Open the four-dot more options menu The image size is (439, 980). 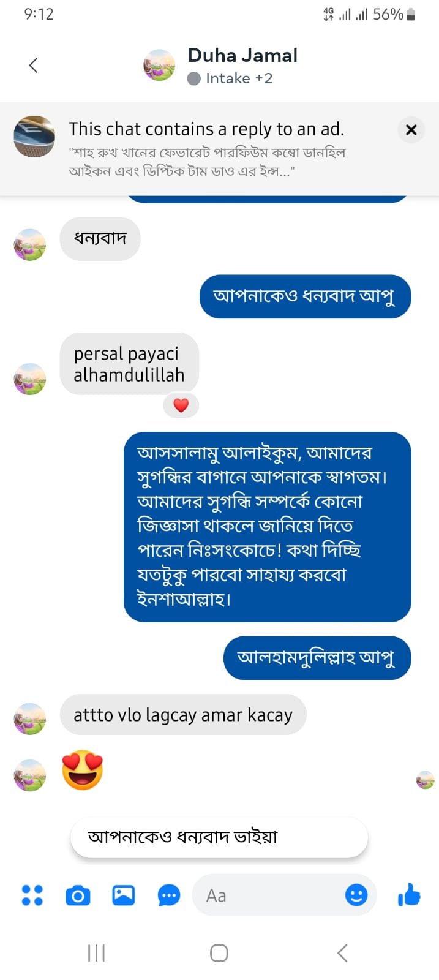pyautogui.click(x=32, y=895)
